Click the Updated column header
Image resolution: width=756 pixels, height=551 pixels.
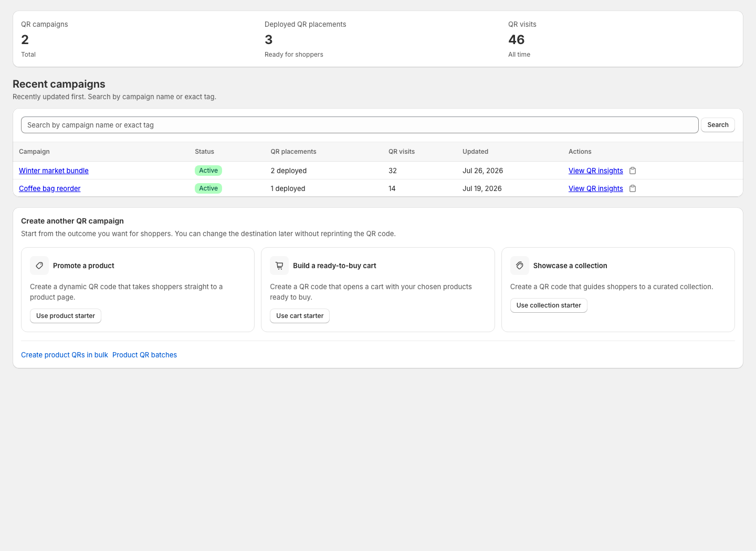475,152
